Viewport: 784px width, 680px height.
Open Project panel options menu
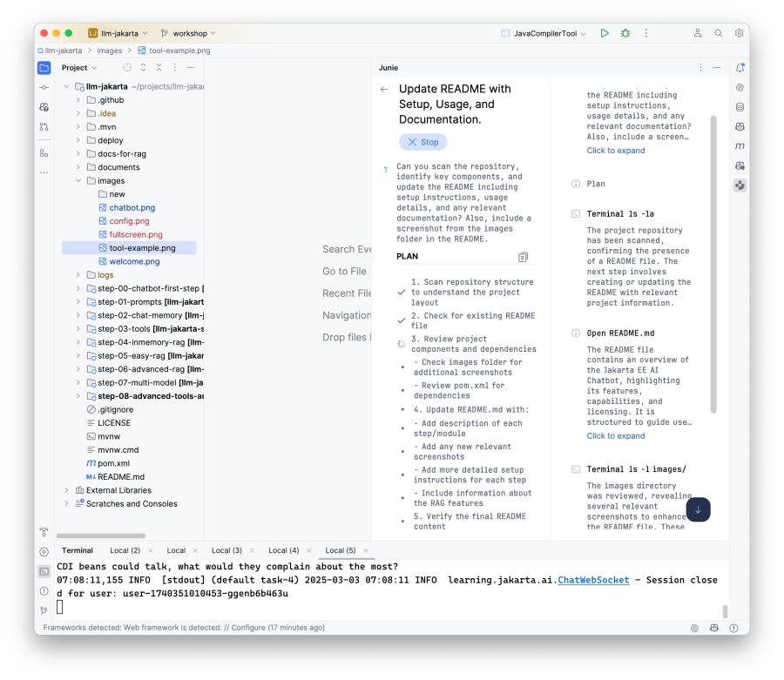[x=175, y=67]
